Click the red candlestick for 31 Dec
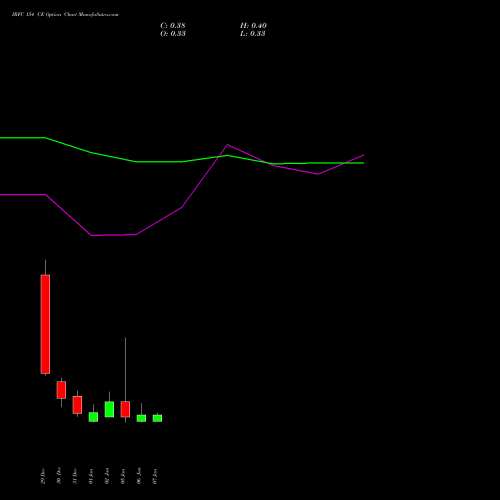 [77, 405]
